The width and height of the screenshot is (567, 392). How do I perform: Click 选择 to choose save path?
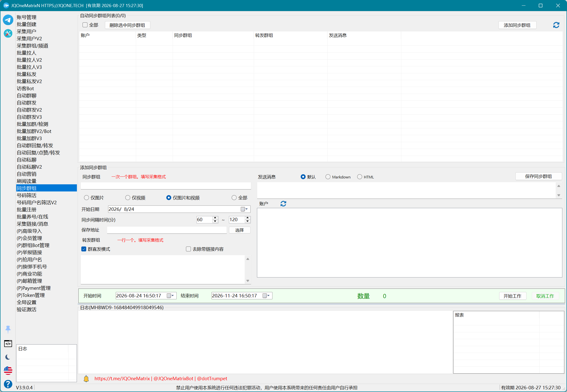click(240, 230)
